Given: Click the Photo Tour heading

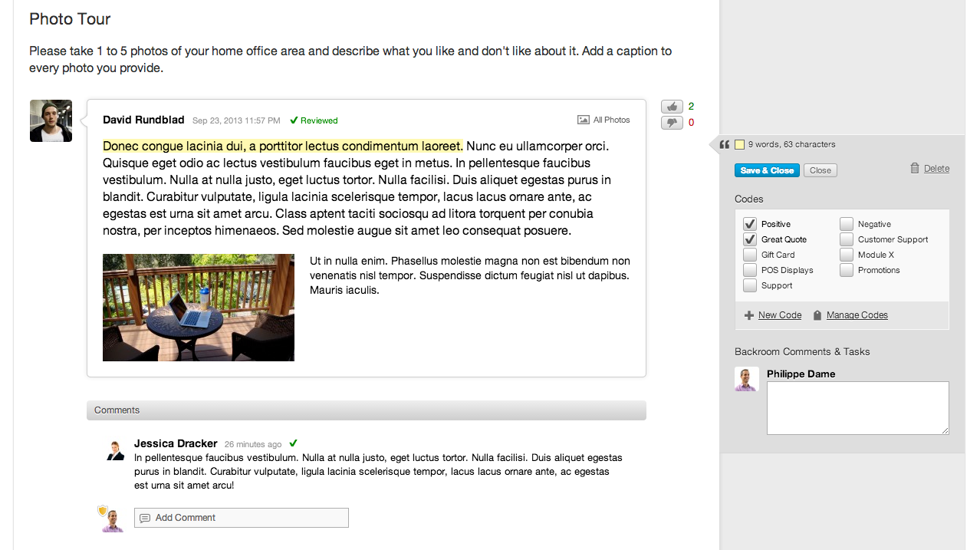Looking at the screenshot, I should point(70,19).
